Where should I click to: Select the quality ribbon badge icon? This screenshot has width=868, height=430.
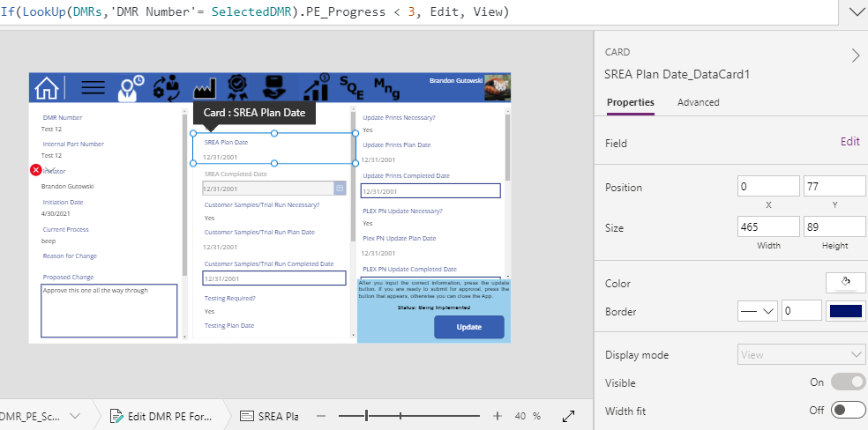pyautogui.click(x=237, y=87)
